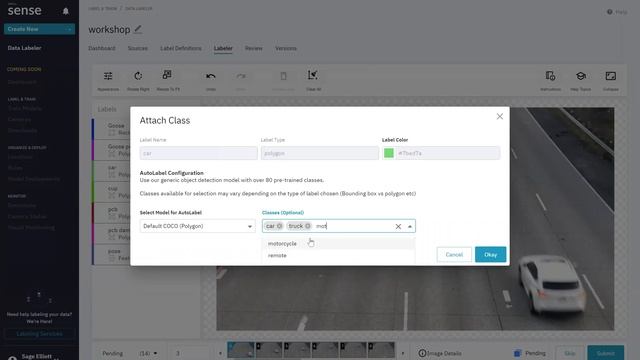
Task: Click the Submit button
Action: click(x=605, y=353)
